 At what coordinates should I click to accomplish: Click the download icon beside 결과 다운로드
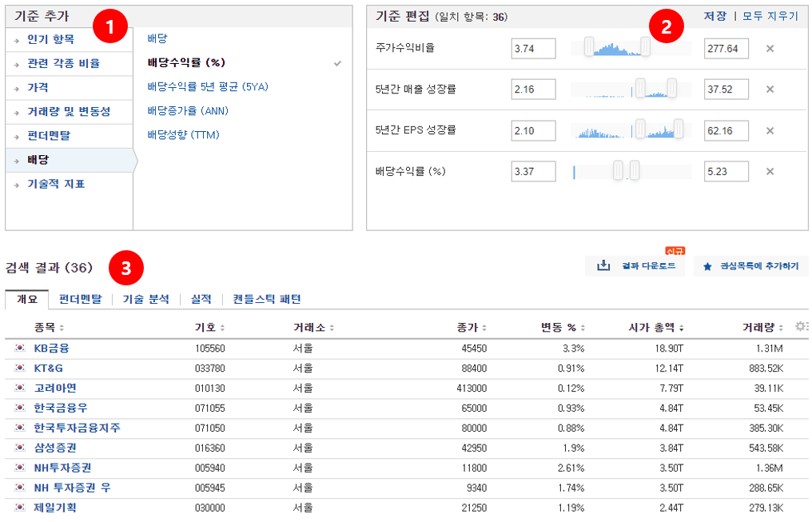[603, 265]
